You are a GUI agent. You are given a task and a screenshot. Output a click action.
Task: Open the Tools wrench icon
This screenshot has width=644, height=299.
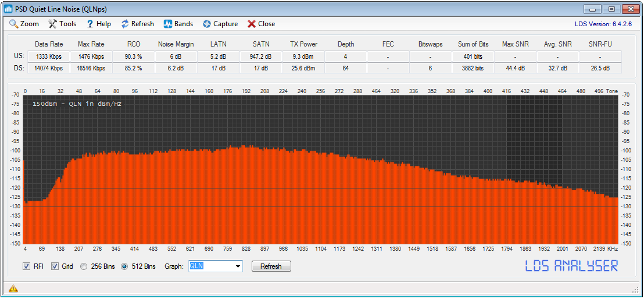pyautogui.click(x=52, y=24)
